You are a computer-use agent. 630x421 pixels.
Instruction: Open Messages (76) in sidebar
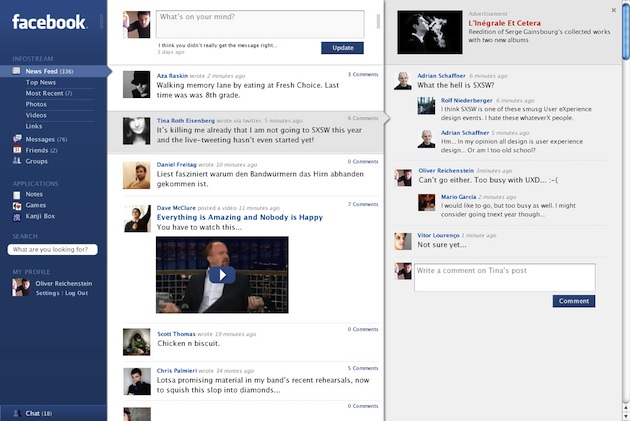[x=46, y=139]
